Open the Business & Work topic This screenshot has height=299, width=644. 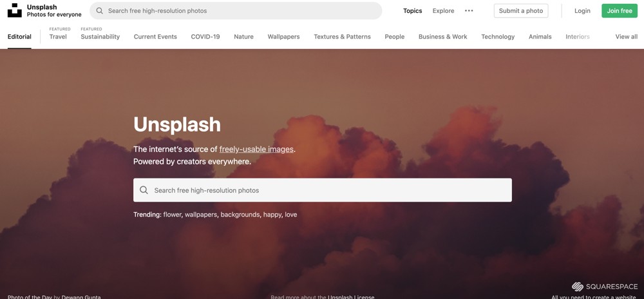click(443, 37)
